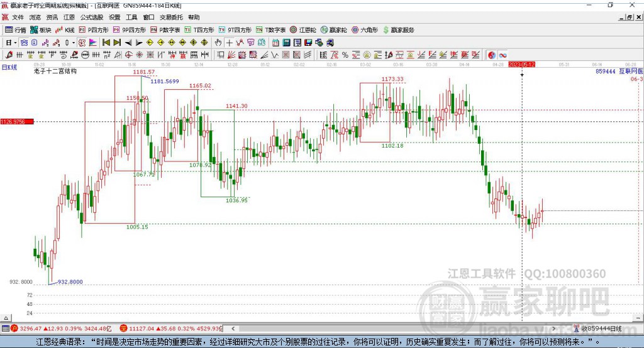Open the 设置 menu

pyautogui.click(x=114, y=17)
